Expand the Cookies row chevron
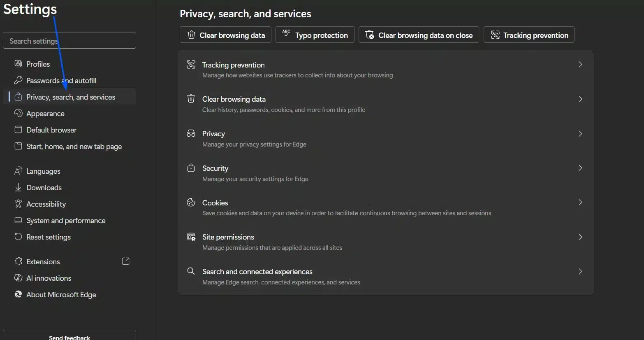The width and height of the screenshot is (644, 340). [580, 202]
